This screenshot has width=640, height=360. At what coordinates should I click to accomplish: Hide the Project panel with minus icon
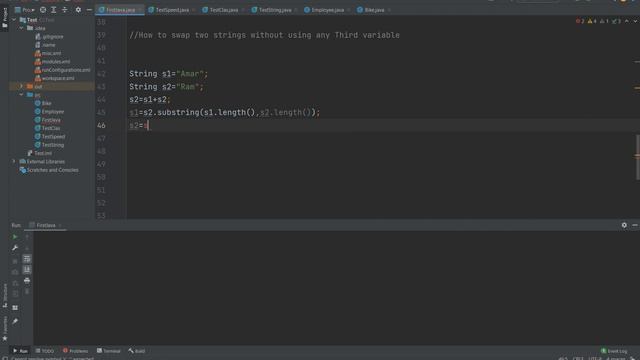click(x=89, y=10)
